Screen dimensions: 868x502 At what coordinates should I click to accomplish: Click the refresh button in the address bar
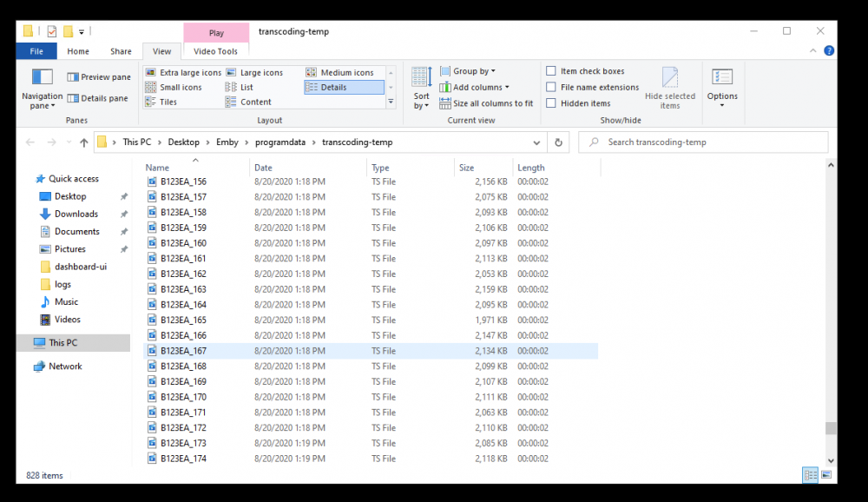[558, 142]
